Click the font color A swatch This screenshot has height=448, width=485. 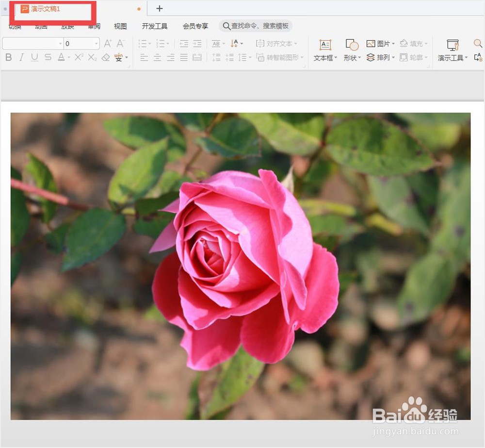pyautogui.click(x=61, y=57)
